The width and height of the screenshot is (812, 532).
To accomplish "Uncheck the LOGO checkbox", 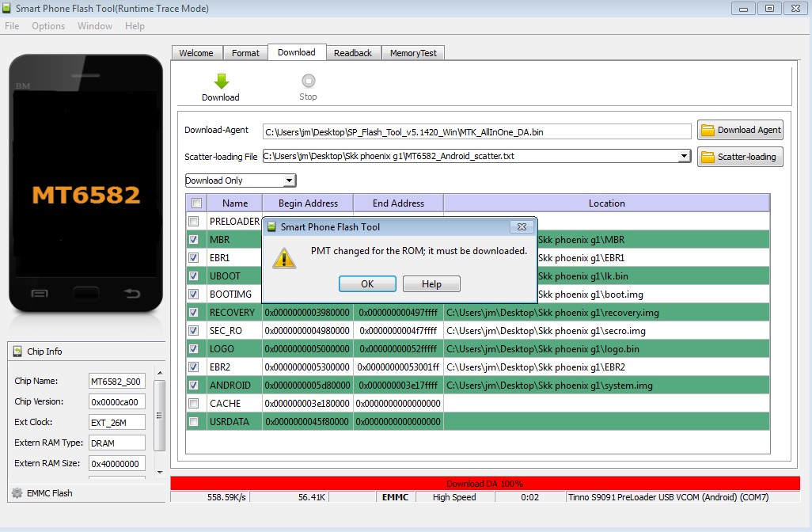I will [194, 348].
